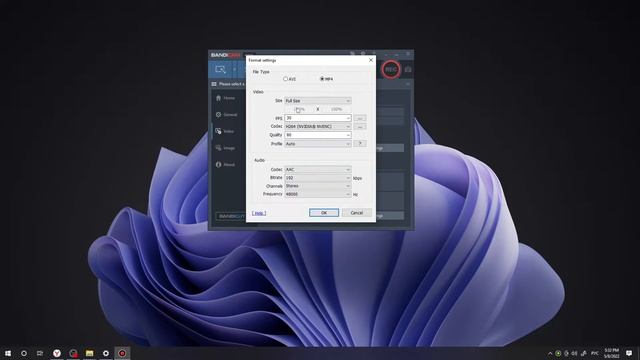Open Task View on the taskbar
This screenshot has width=640, height=360.
coord(40,353)
